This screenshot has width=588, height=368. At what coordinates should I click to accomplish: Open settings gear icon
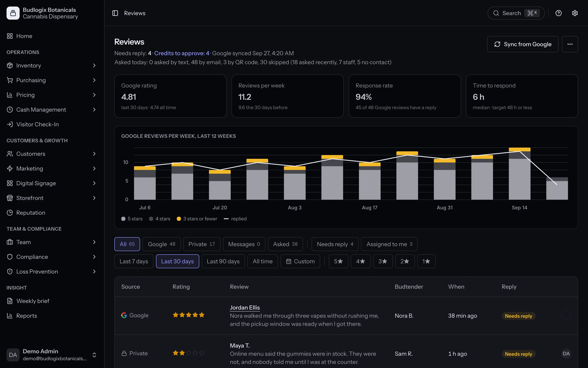[575, 13]
